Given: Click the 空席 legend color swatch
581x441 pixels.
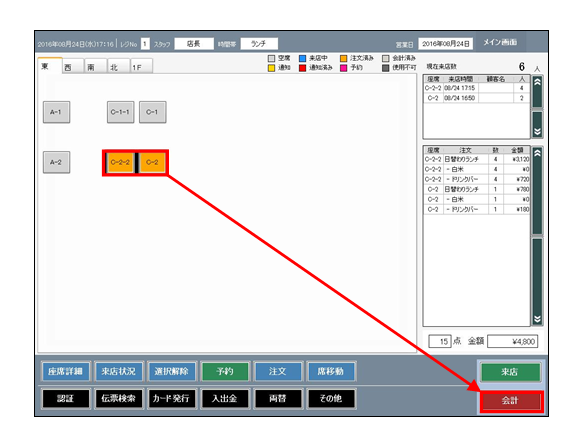Looking at the screenshot, I should pos(272,59).
